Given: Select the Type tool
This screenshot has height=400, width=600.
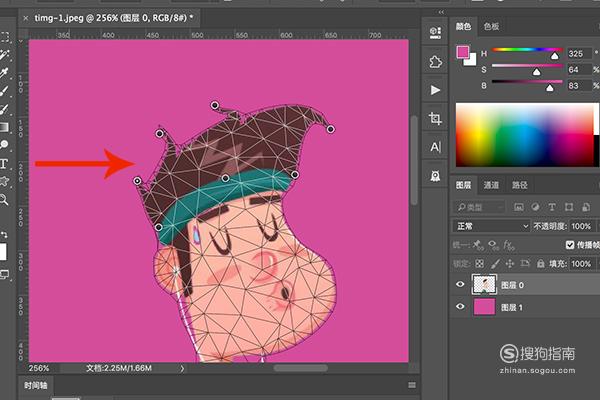Looking at the screenshot, I should coord(4,163).
